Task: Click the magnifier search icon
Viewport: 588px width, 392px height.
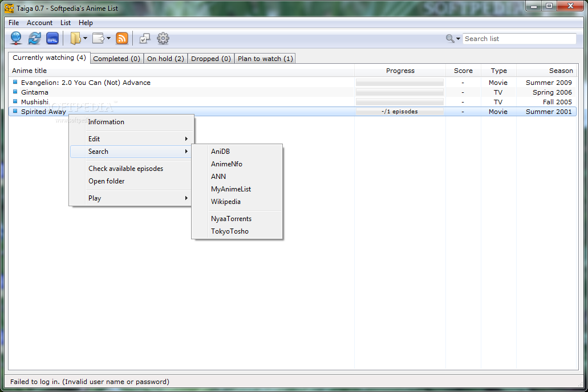Action: [450, 38]
